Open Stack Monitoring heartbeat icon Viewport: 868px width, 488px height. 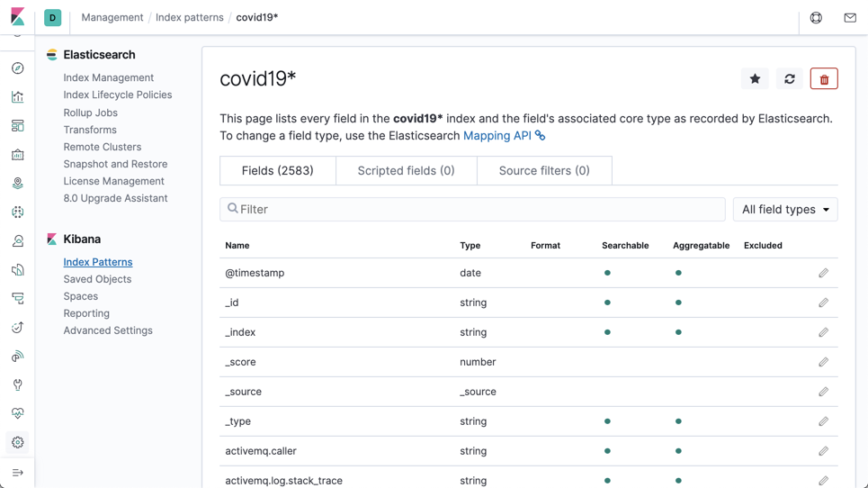tap(18, 414)
